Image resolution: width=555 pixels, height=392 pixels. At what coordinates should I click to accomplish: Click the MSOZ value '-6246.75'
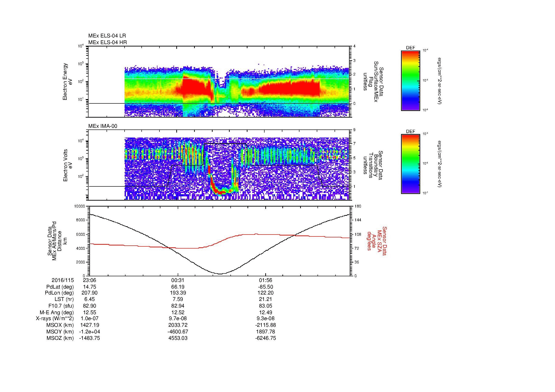click(266, 338)
